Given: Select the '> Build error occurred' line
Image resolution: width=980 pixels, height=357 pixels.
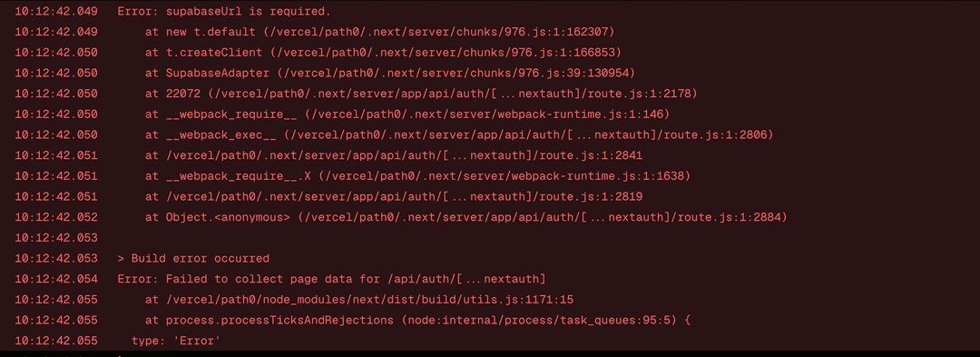Looking at the screenshot, I should pyautogui.click(x=193, y=258).
